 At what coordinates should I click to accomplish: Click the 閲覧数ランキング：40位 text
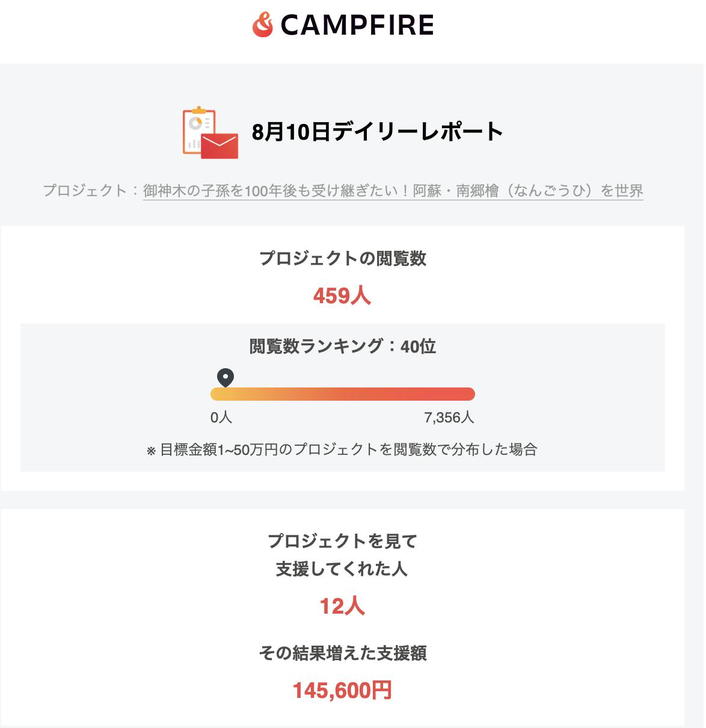(x=342, y=347)
